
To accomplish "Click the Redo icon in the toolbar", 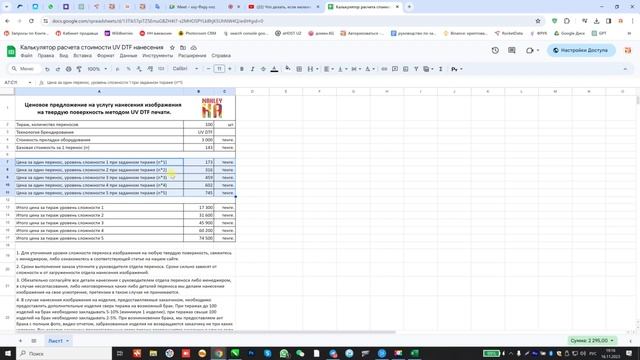I will (58, 69).
